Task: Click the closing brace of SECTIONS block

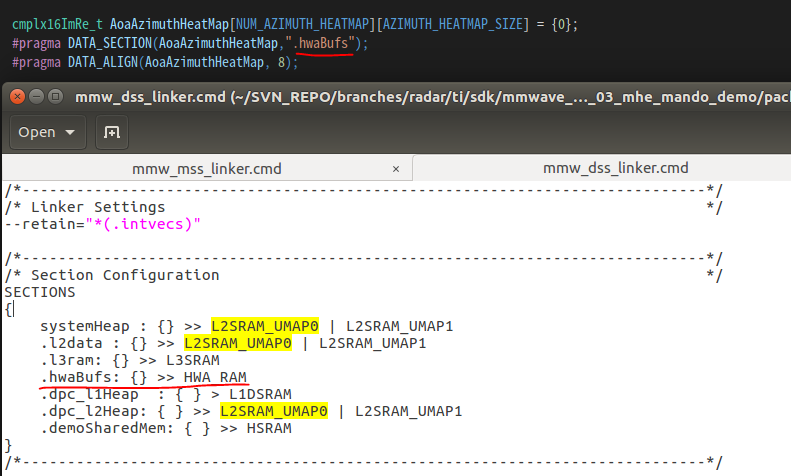Action: [x=8, y=446]
